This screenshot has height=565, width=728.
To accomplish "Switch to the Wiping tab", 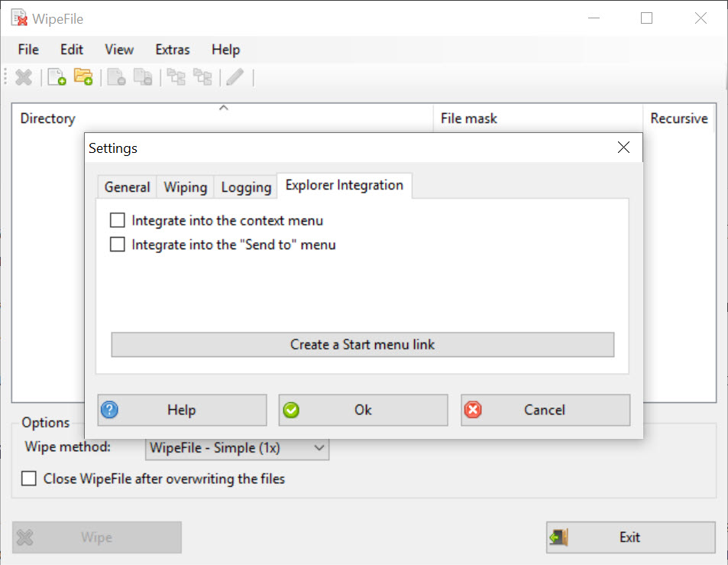I will (186, 187).
